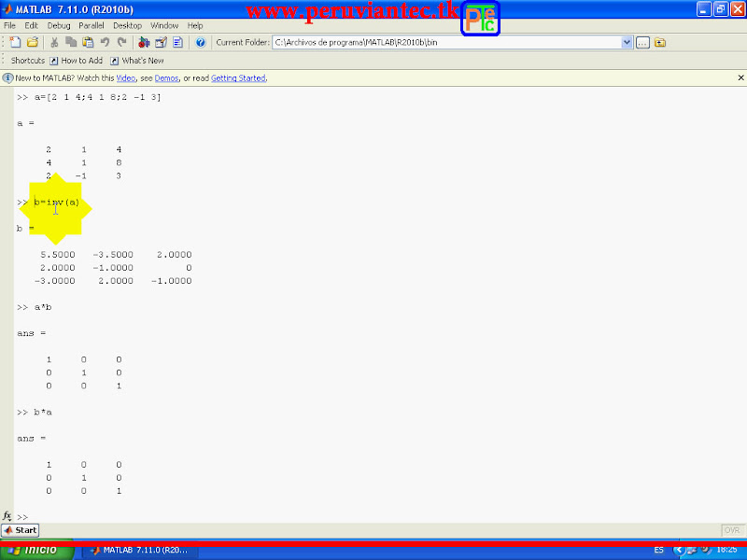Open the Help menu
This screenshot has width=747, height=560.
(195, 25)
